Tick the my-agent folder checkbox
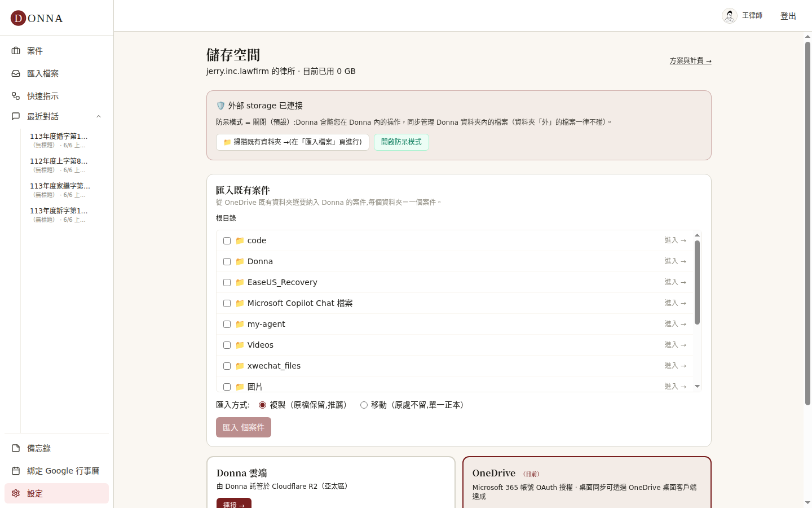 (227, 324)
